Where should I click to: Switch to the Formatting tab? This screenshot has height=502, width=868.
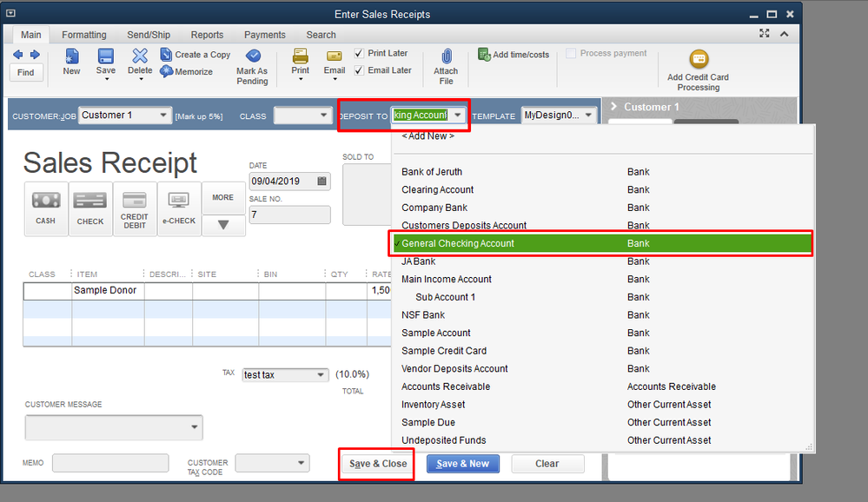click(x=84, y=35)
